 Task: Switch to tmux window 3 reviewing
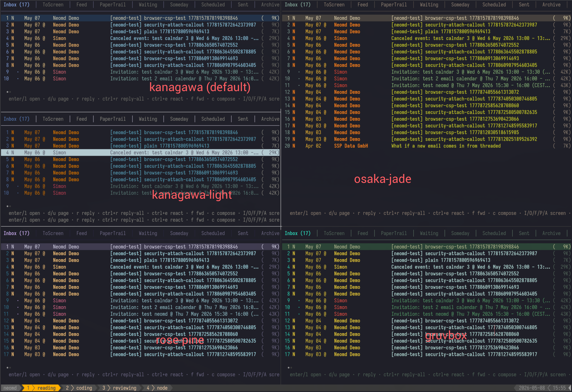click(x=119, y=388)
